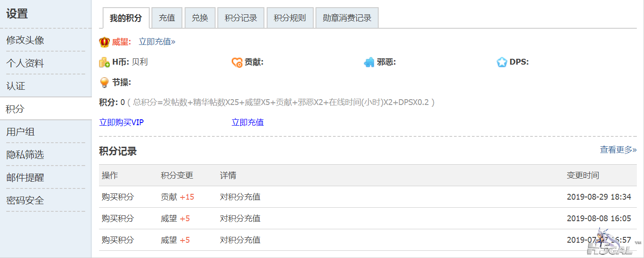Click the 立即充值» link next to 威望
The width and height of the screenshot is (644, 258).
click(x=157, y=42)
